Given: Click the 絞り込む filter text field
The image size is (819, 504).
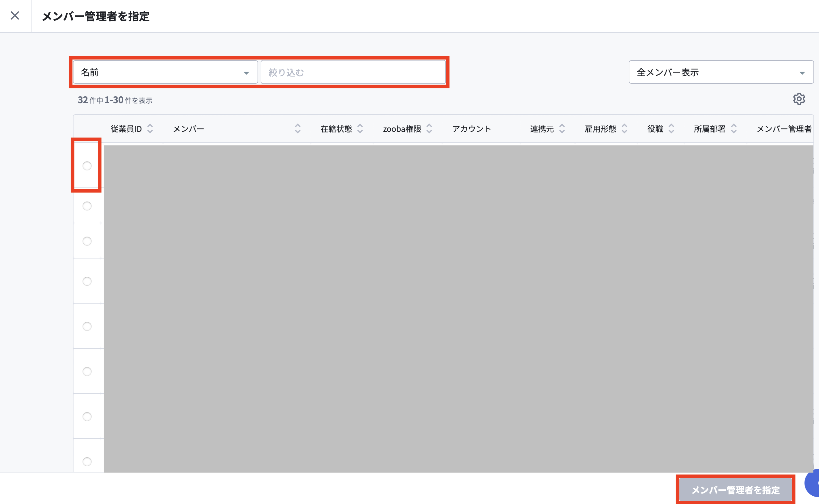Looking at the screenshot, I should tap(353, 72).
